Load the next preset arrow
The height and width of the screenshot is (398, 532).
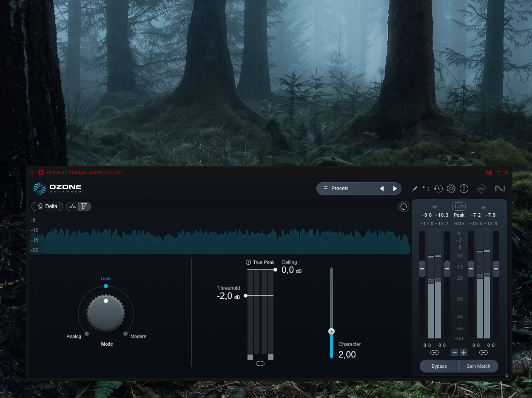tap(395, 189)
